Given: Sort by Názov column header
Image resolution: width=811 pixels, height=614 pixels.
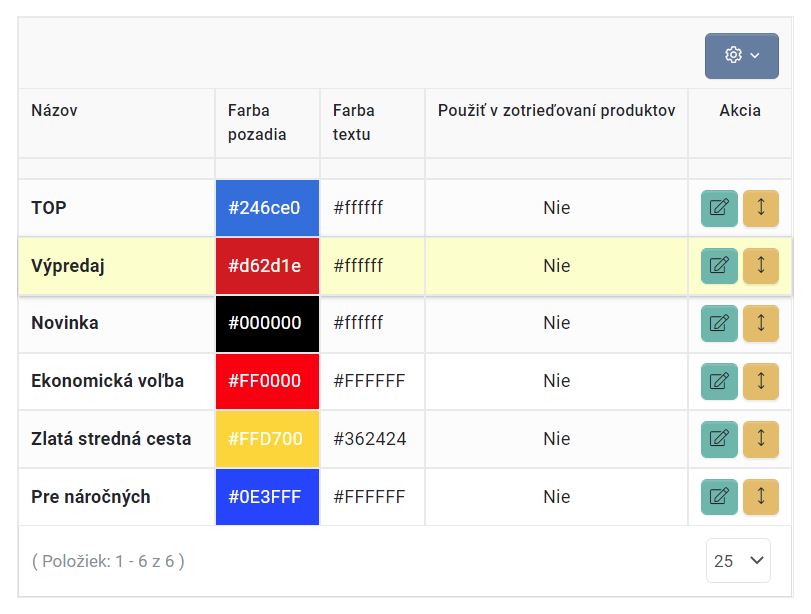Looking at the screenshot, I should [x=54, y=111].
